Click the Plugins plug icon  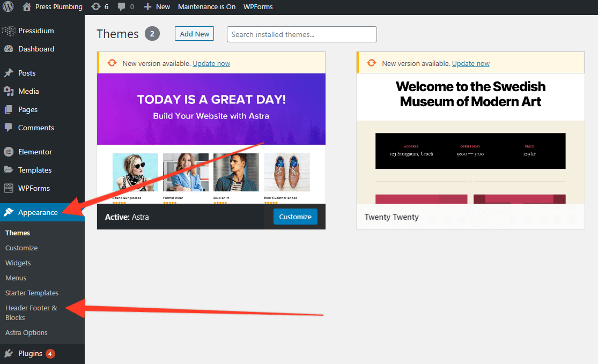tap(9, 354)
